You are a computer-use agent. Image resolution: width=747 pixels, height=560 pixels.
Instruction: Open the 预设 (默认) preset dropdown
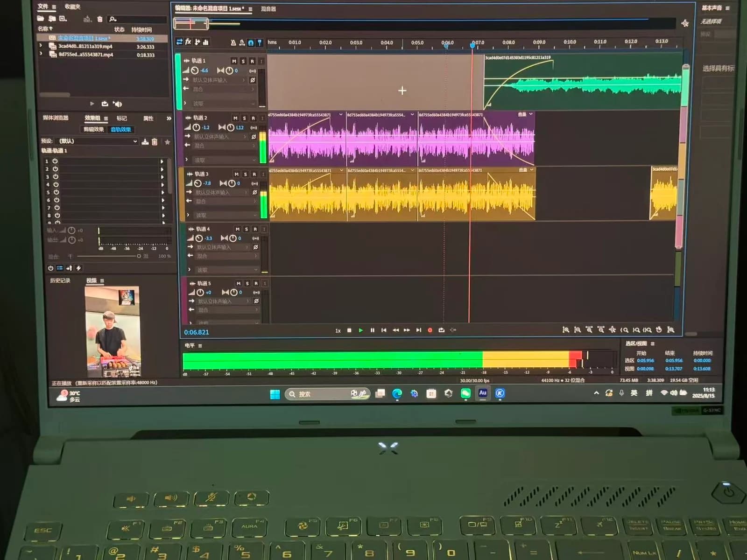click(x=96, y=141)
